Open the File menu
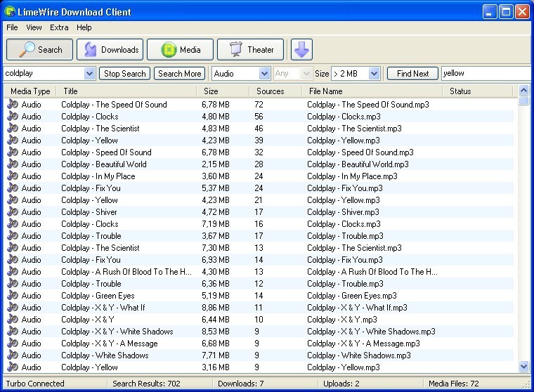The image size is (534, 392). coord(12,27)
